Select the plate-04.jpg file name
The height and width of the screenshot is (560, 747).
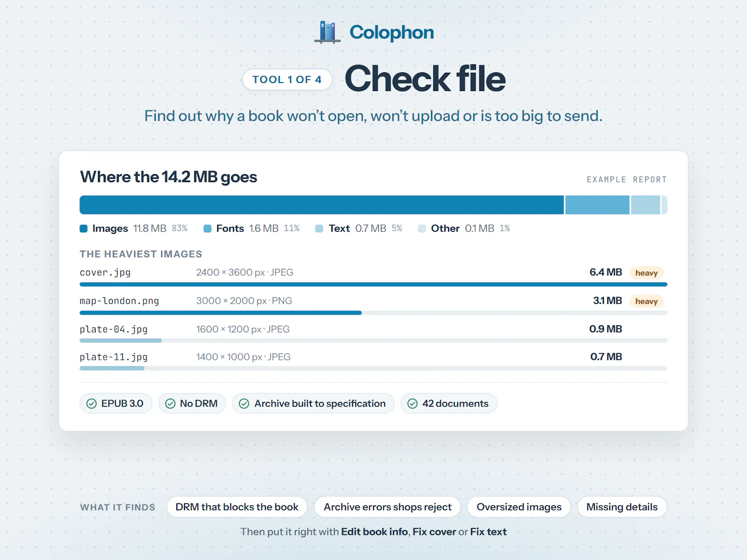tap(113, 329)
